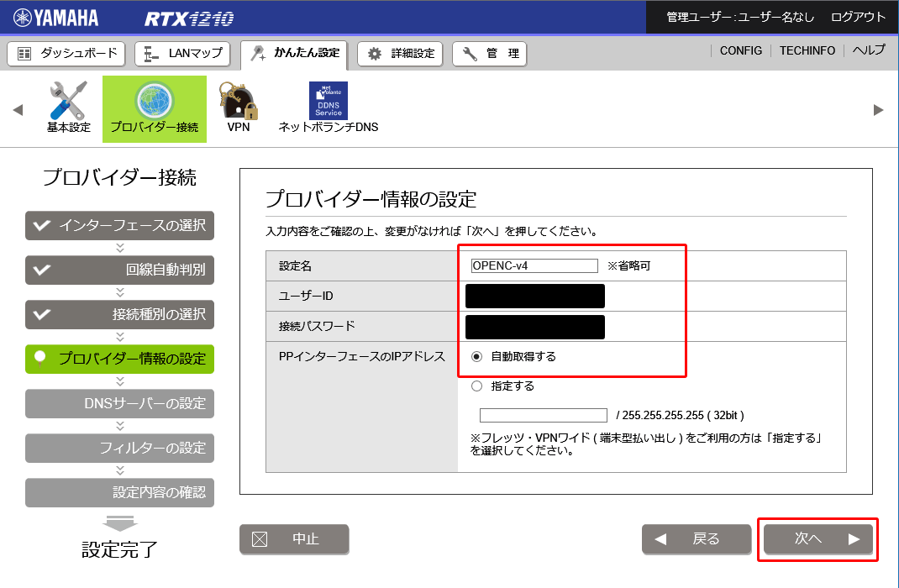Select the 指定する radio button
Screen dimensions: 899x588
click(x=476, y=386)
